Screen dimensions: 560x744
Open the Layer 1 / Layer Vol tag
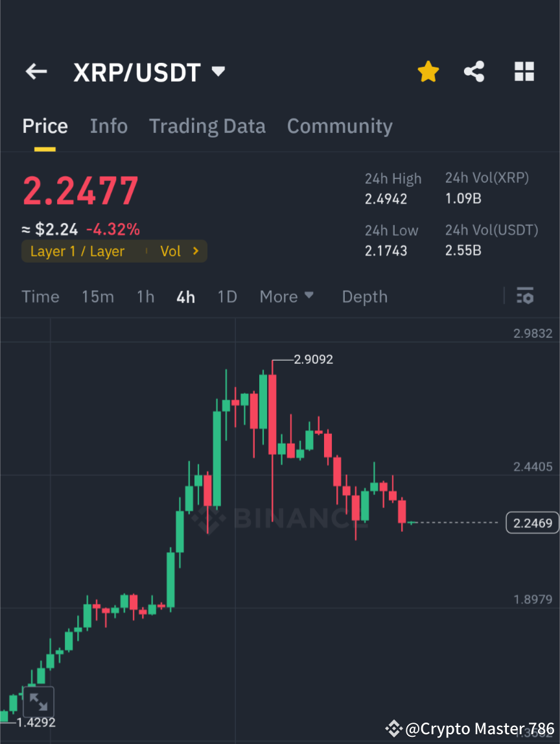[x=91, y=251]
